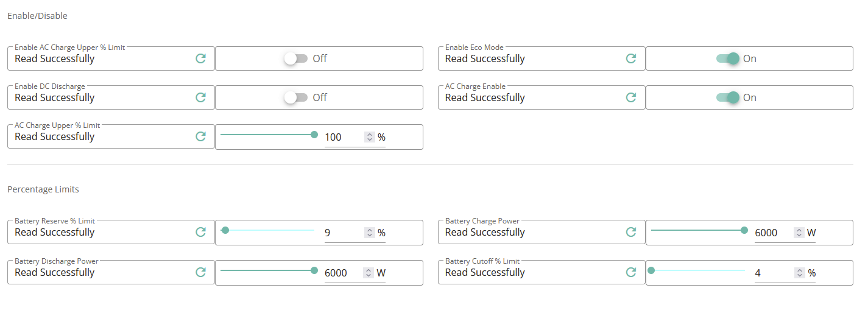Viewport: 868px width, 313px height.
Task: Refresh the Battery Cutoff % Limit value
Action: coord(631,272)
